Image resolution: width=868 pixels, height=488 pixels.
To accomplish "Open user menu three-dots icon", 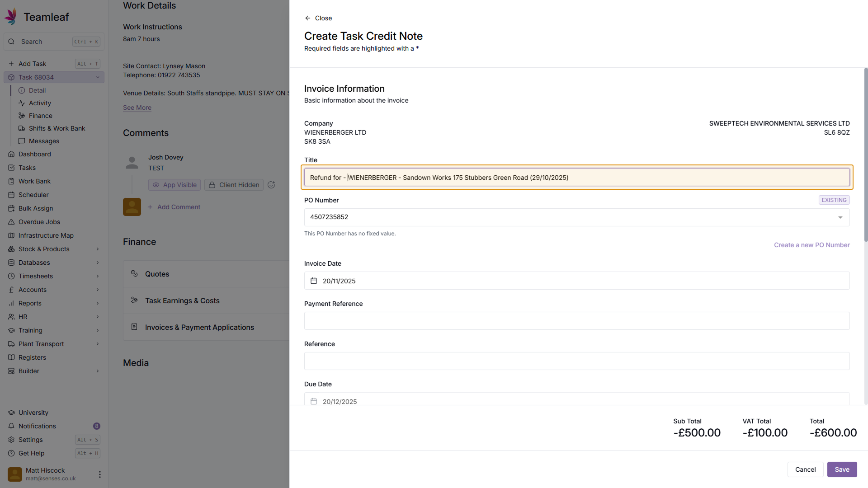I will click(99, 474).
